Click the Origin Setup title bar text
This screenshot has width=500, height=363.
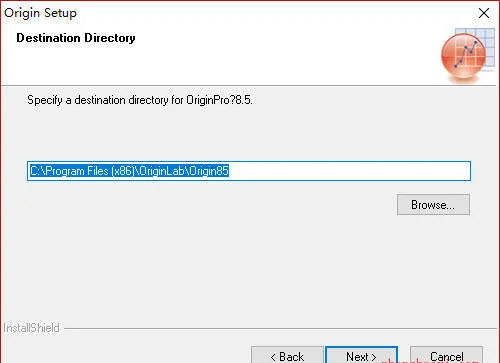click(40, 13)
